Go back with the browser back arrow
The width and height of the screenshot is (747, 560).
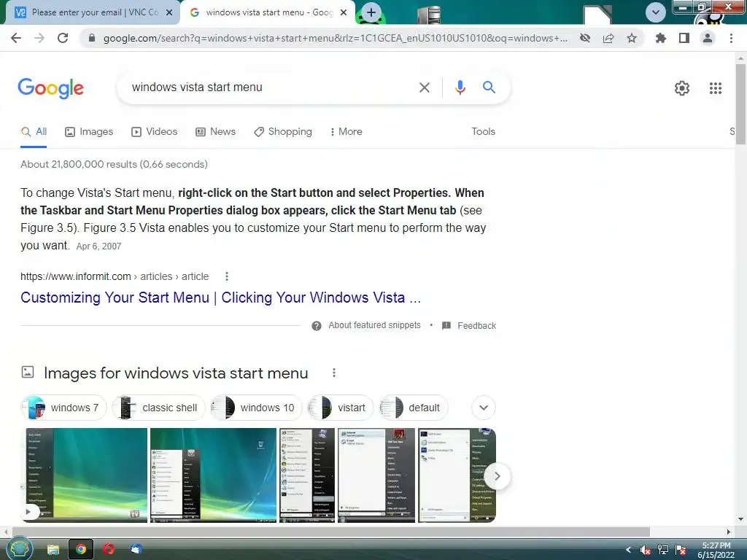[16, 38]
